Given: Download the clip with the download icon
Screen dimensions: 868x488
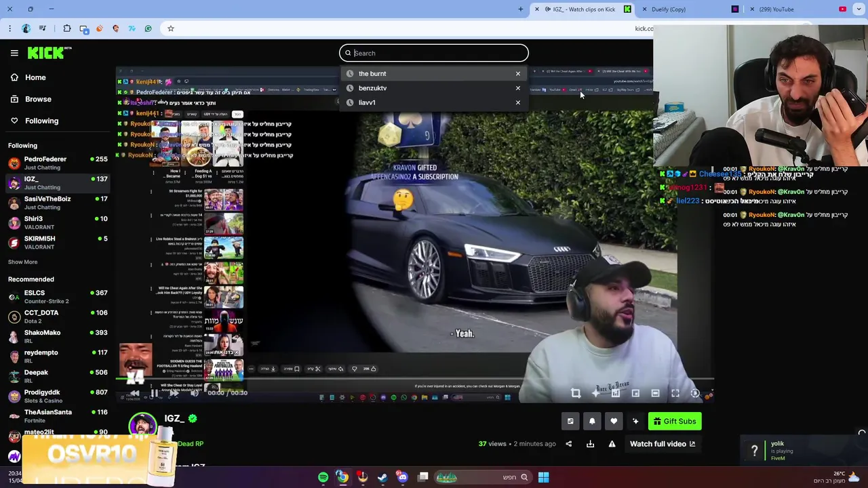Looking at the screenshot, I should (590, 444).
